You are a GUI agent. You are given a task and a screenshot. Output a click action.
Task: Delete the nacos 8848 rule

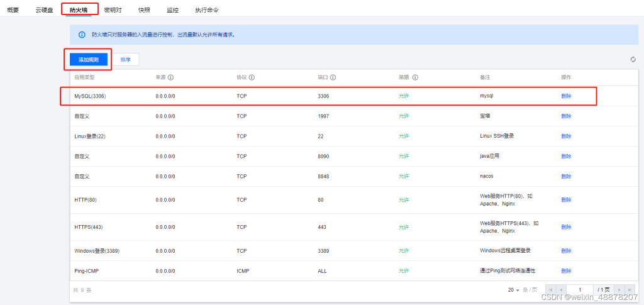point(567,176)
